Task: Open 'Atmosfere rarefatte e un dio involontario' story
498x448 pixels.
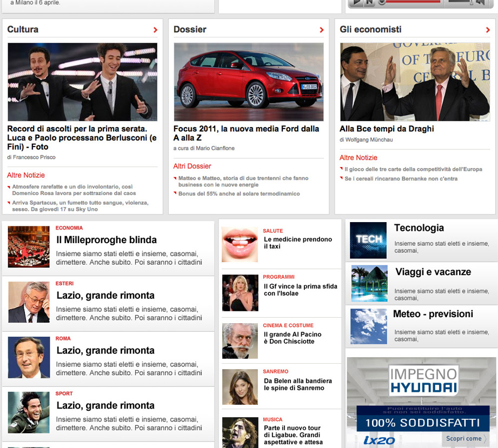Action: coord(74,190)
